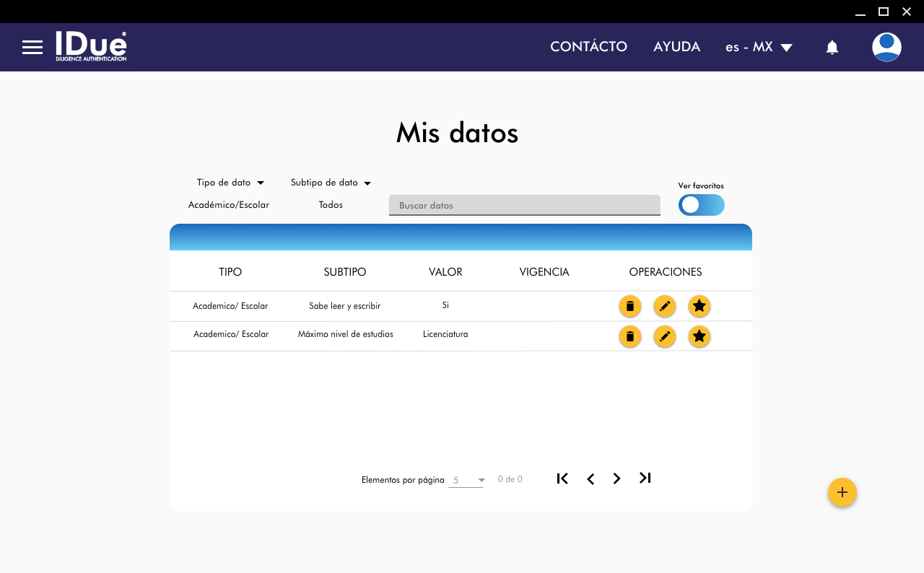Jump to the first page of results
924x573 pixels.
[x=562, y=478]
